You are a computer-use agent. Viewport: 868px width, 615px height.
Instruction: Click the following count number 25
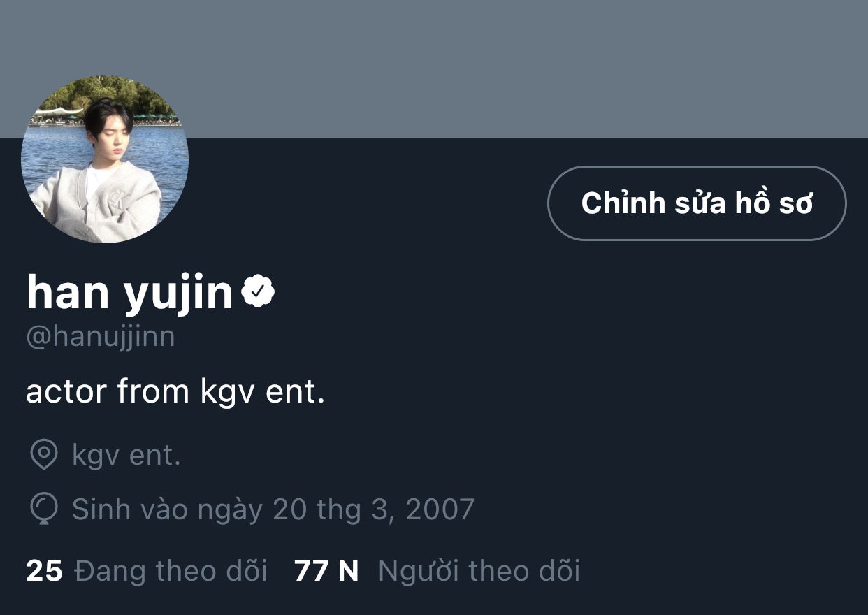pyautogui.click(x=44, y=571)
